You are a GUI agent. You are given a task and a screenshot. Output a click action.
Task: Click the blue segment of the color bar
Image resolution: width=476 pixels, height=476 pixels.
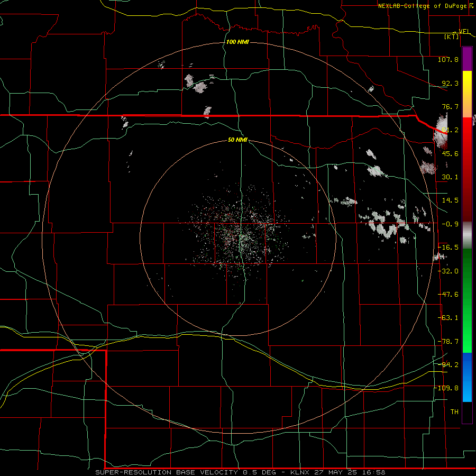(467, 377)
